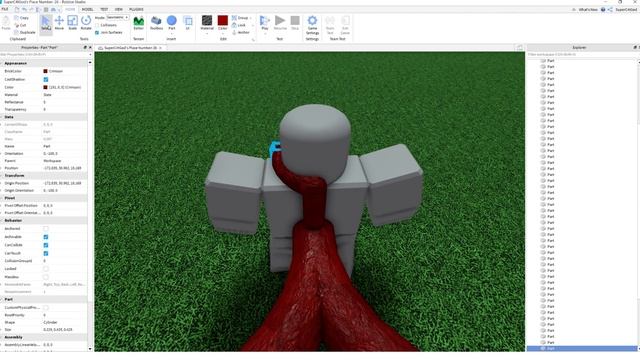Viewport: 640px width, 360px height.
Task: Switch to the VIEW ribbon tab
Action: click(x=118, y=9)
